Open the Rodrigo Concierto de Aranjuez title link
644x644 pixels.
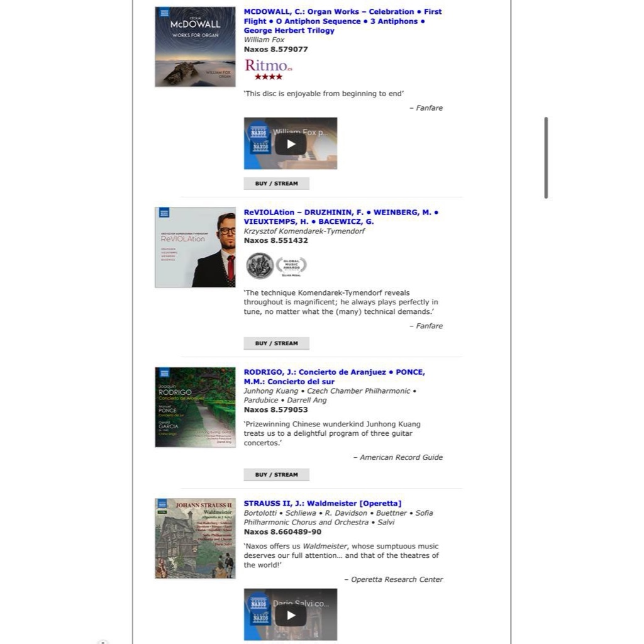pyautogui.click(x=335, y=377)
